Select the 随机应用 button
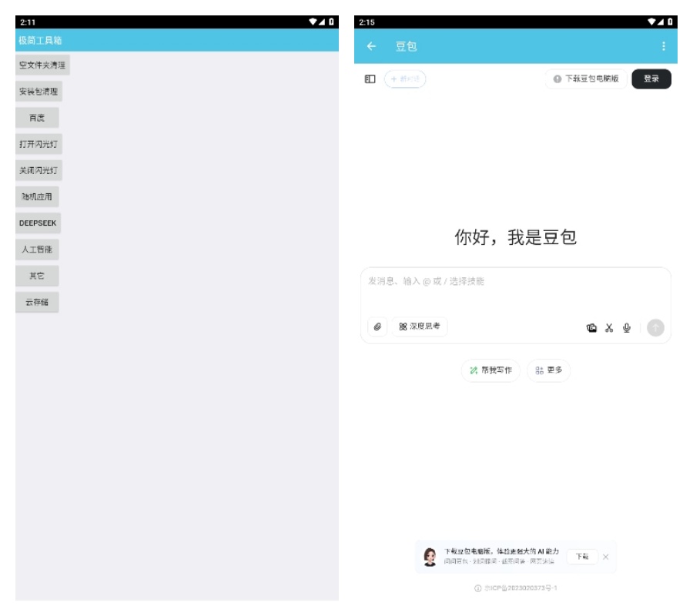The height and width of the screenshot is (616, 693). click(x=37, y=197)
